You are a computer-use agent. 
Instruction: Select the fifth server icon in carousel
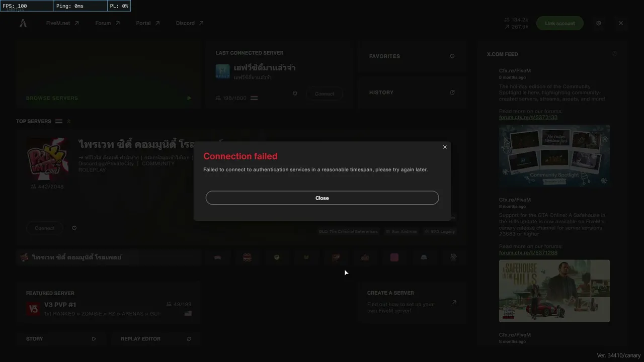[336, 257]
